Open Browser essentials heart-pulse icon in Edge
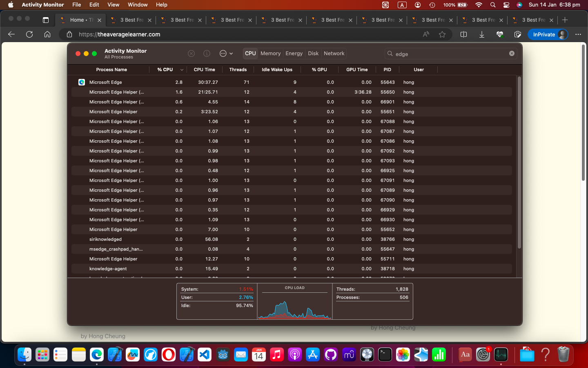588x368 pixels. tap(499, 34)
